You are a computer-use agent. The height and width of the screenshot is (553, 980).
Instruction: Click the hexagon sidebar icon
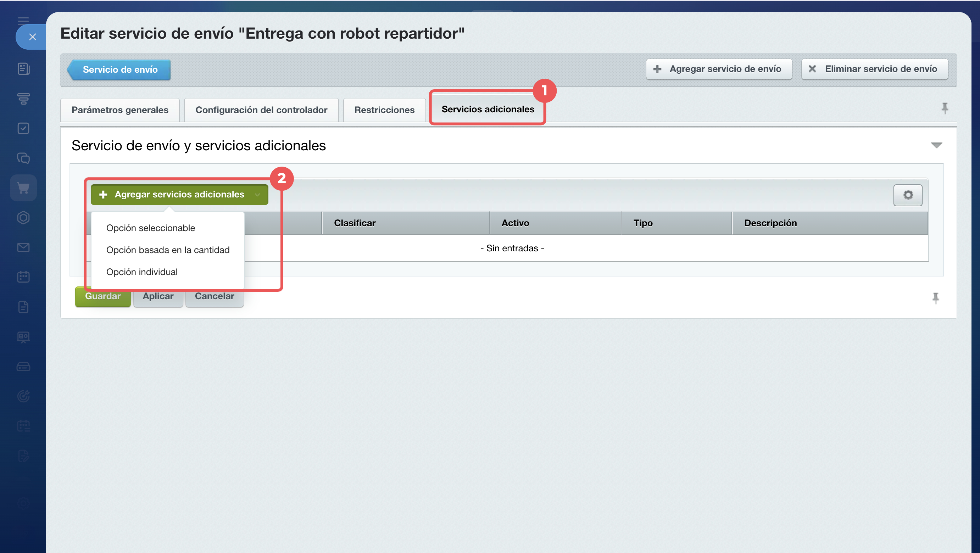point(24,218)
